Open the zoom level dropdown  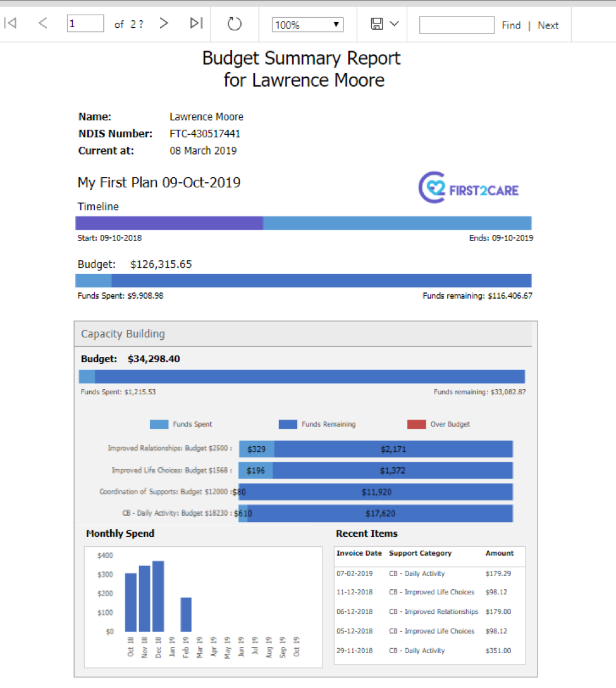(307, 24)
